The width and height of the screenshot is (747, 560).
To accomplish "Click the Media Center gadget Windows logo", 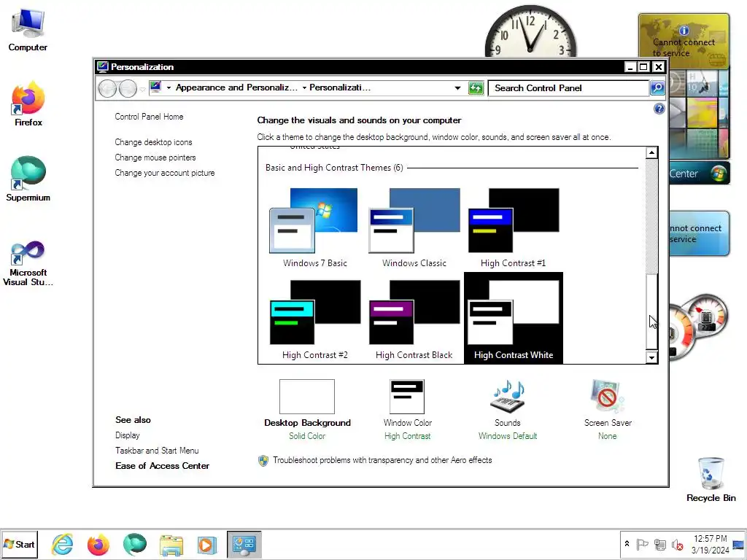I will (719, 174).
